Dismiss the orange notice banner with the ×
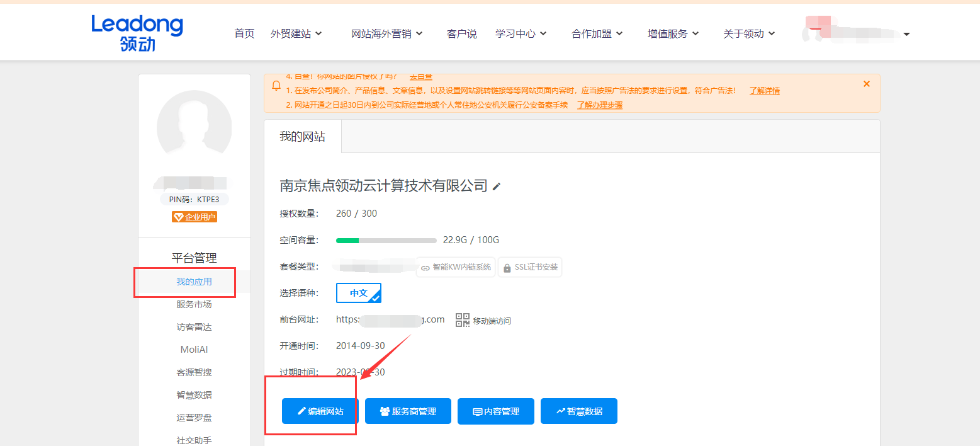 tap(866, 83)
